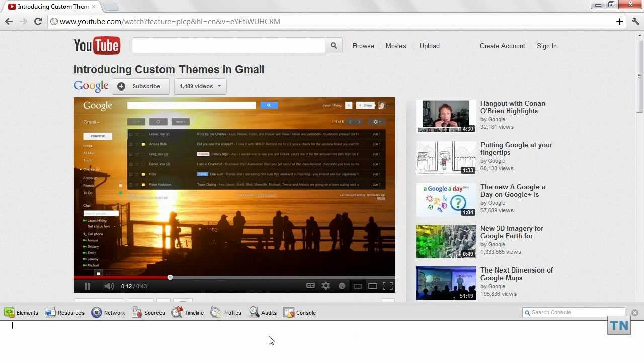
Task: Click the '195,836 views' text
Action: tap(499, 294)
